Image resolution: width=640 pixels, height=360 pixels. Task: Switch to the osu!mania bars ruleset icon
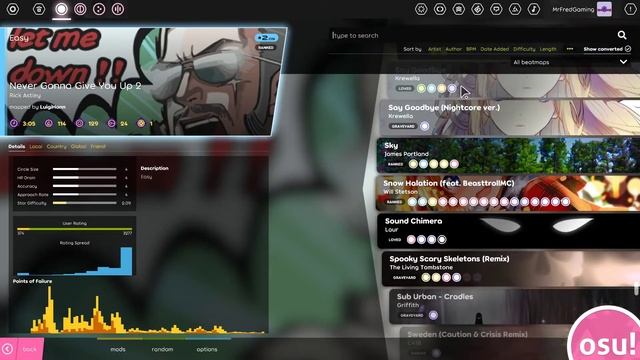coord(118,9)
